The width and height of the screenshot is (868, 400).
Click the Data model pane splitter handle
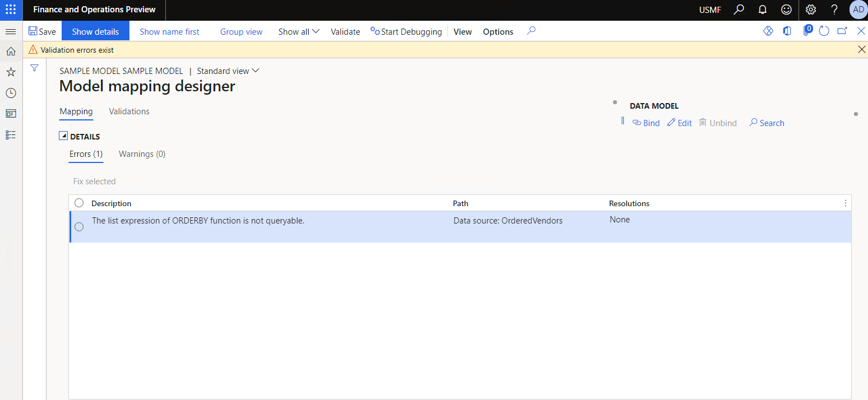(x=623, y=120)
